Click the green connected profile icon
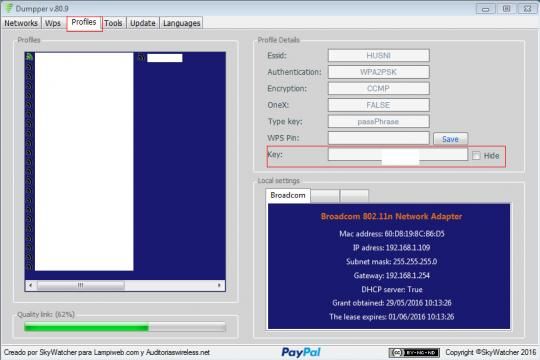Screen dimensions: 540x360 [30, 57]
